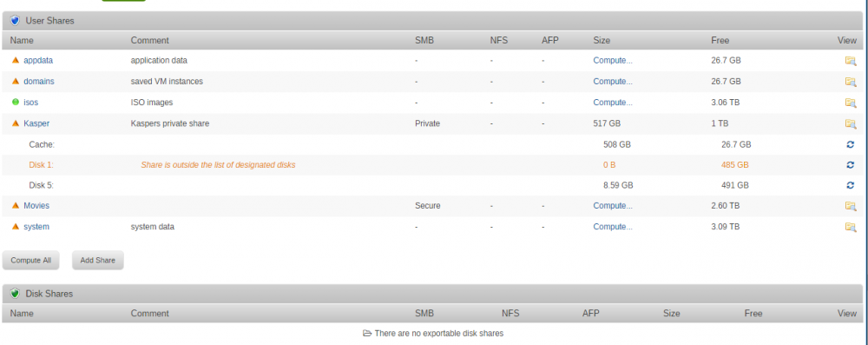This screenshot has width=868, height=345.
Task: Open the domains share settings
Action: [39, 82]
